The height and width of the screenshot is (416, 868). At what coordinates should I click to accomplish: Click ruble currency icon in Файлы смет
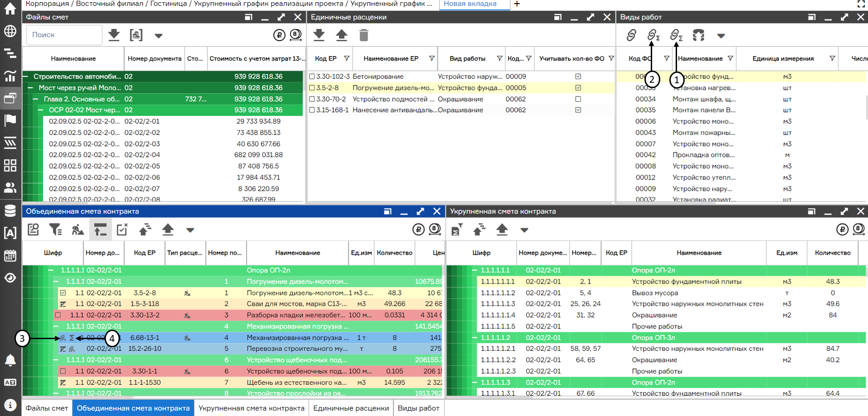click(279, 35)
